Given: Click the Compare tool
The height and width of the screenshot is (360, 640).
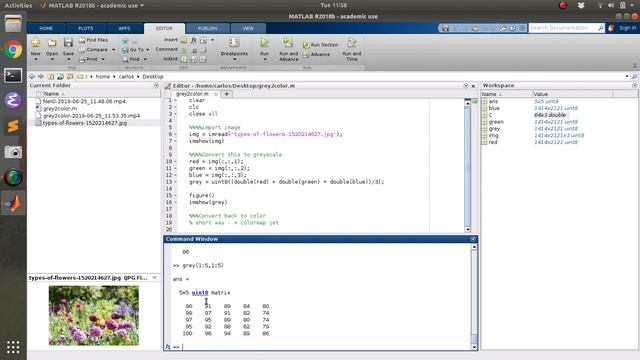Looking at the screenshot, I should [93, 50].
